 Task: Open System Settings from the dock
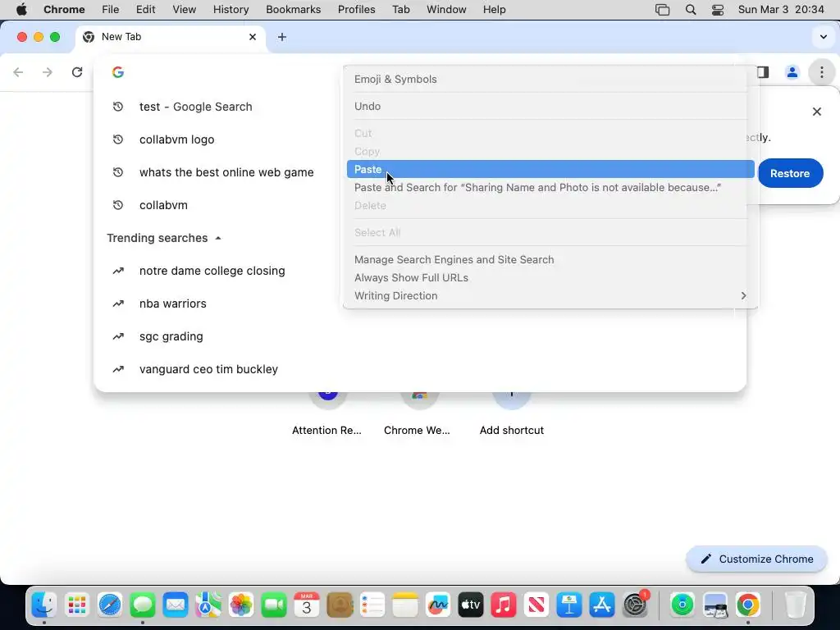[635, 605]
